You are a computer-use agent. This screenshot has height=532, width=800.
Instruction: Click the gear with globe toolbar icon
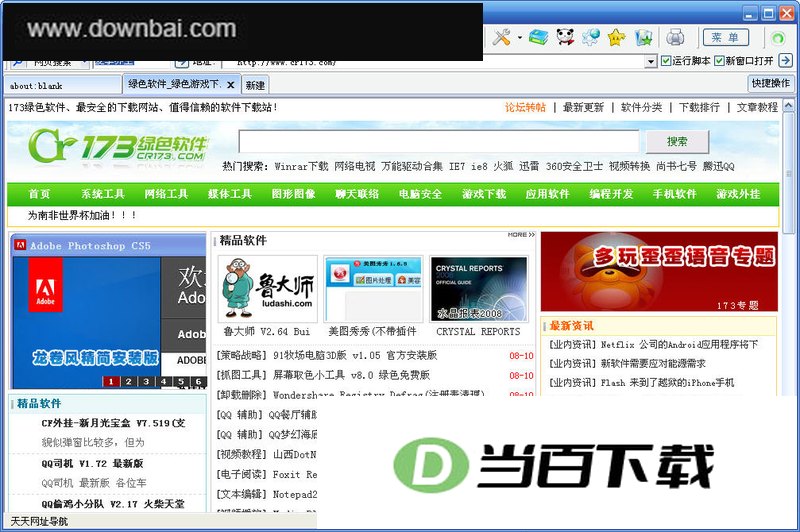coord(591,37)
